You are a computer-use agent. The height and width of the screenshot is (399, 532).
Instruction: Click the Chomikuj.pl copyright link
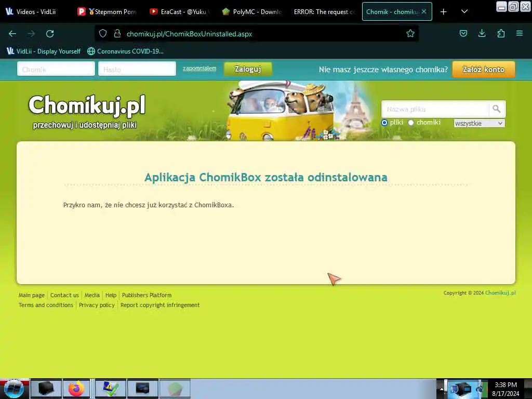(x=500, y=293)
